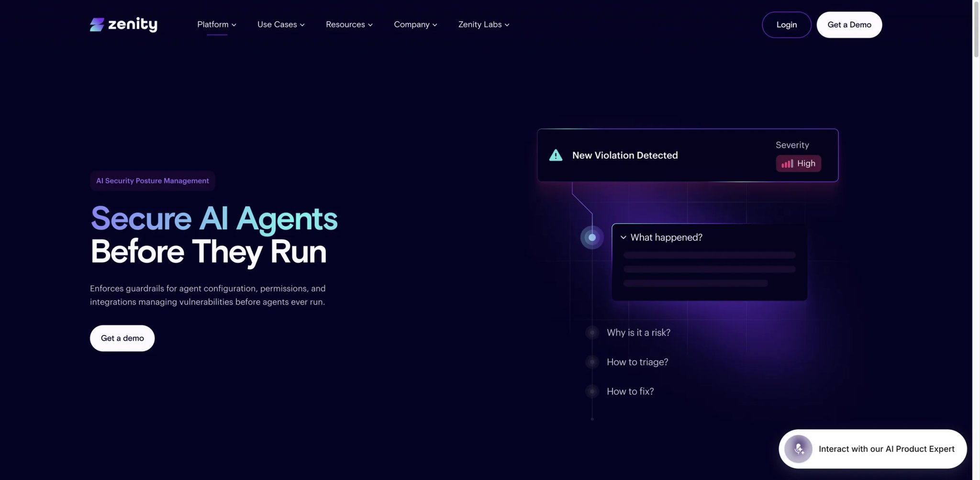Image resolution: width=980 pixels, height=480 pixels.
Task: Click the glowing timeline node beside What happened
Action: [x=592, y=237]
